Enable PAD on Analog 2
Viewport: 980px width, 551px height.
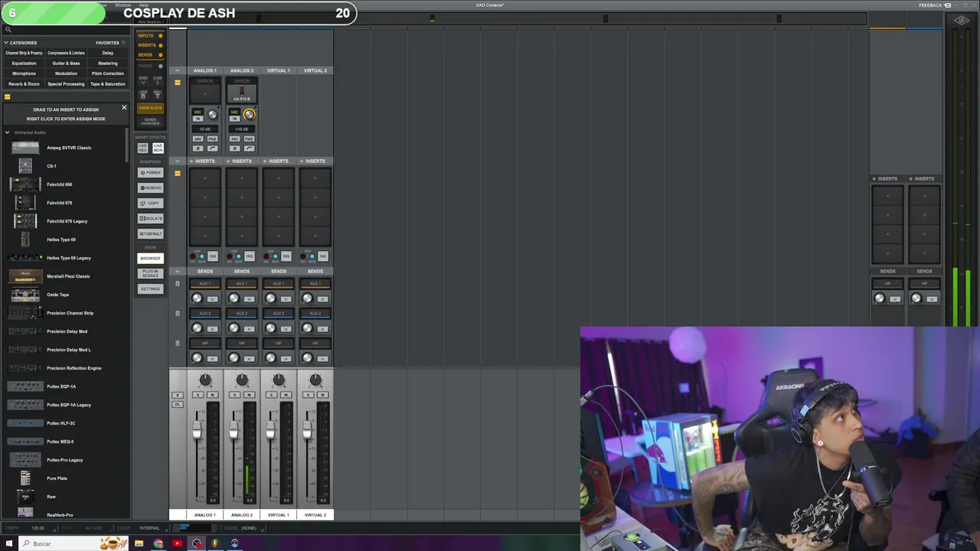[x=250, y=139]
